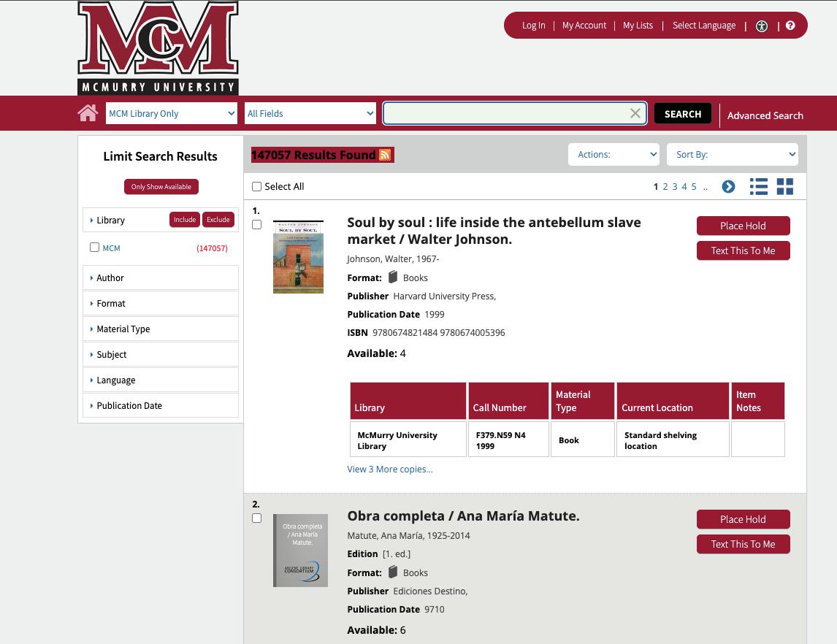
Task: Open Select Language menu item
Action: click(x=704, y=25)
